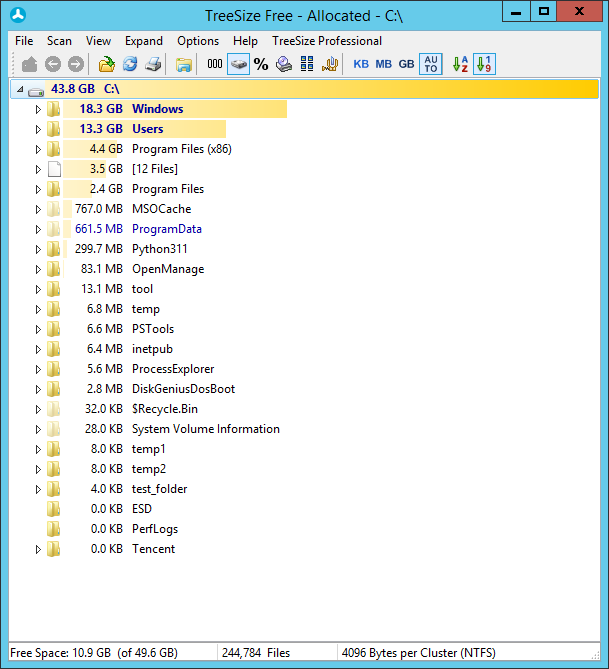Screen dimensions: 609x669
Task: Open the Expand menu
Action: tap(144, 41)
